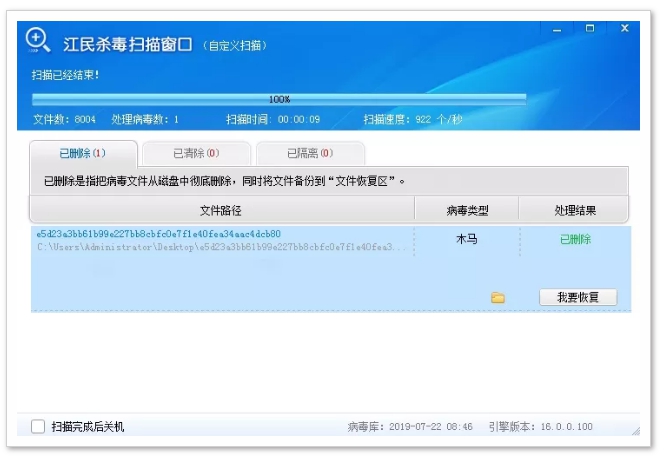Enable 扫描完成后关机 checkbox
Viewport: 664px width, 463px height.
tap(38, 426)
